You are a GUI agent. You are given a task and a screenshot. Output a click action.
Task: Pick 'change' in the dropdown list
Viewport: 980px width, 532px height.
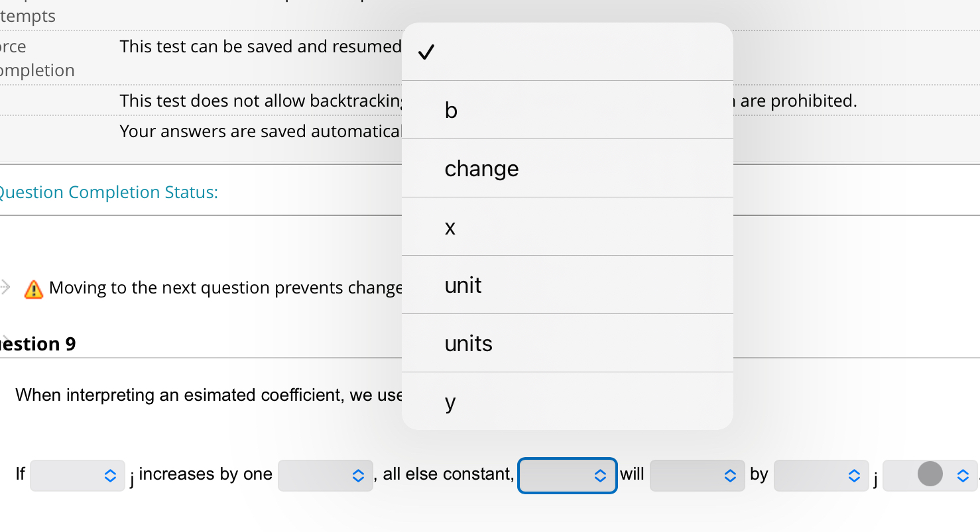point(567,168)
